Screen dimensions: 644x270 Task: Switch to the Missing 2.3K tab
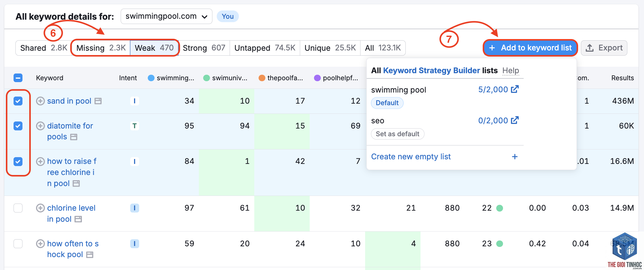pos(101,48)
